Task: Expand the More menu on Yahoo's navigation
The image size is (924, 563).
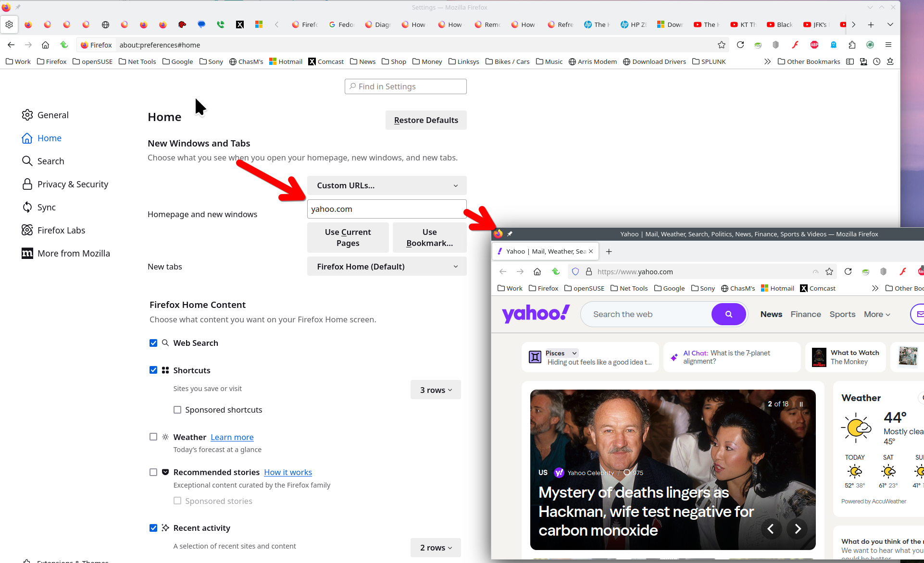Action: coord(877,314)
